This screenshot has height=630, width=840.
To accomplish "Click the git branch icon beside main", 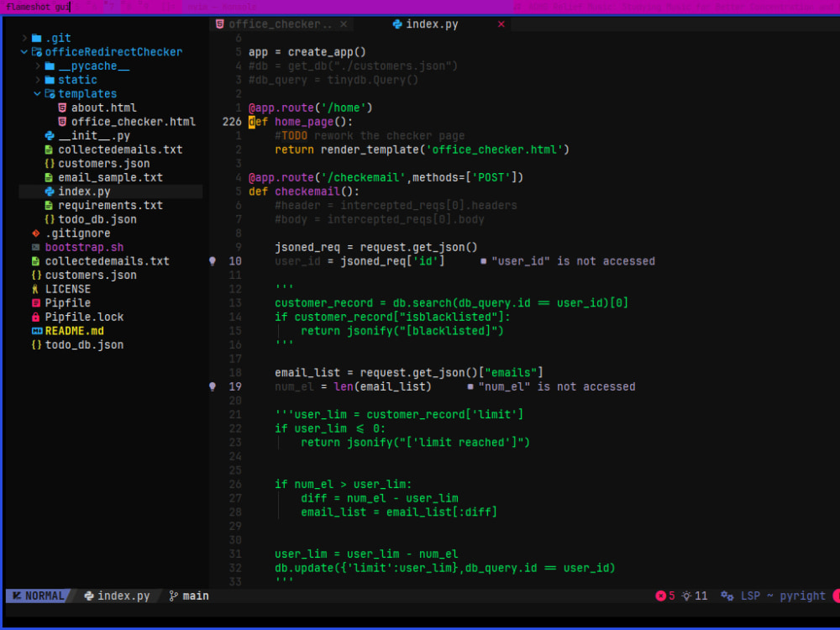I will (173, 596).
